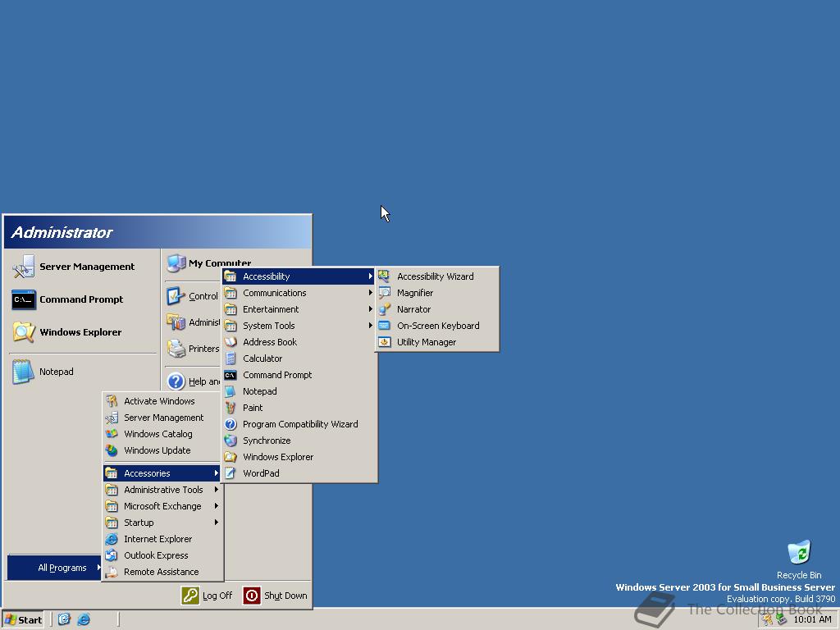This screenshot has width=840, height=630.
Task: Expand the Accessories submenu arrow
Action: click(216, 473)
